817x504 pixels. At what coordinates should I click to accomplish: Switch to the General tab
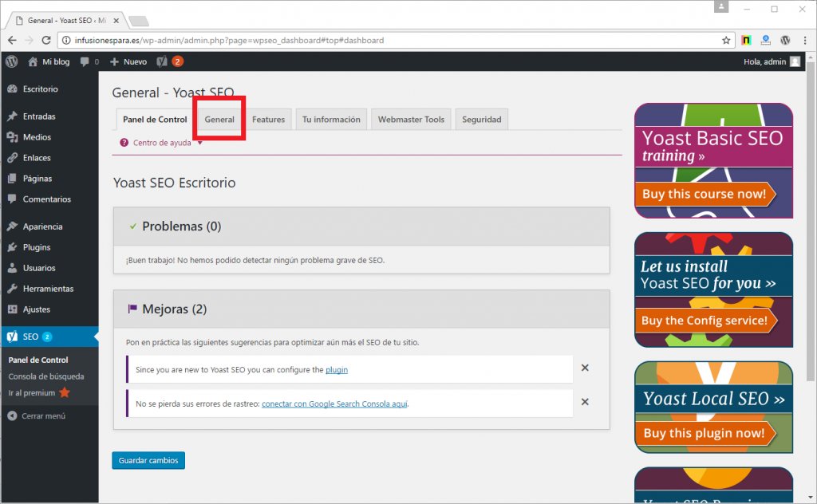pyautogui.click(x=219, y=120)
